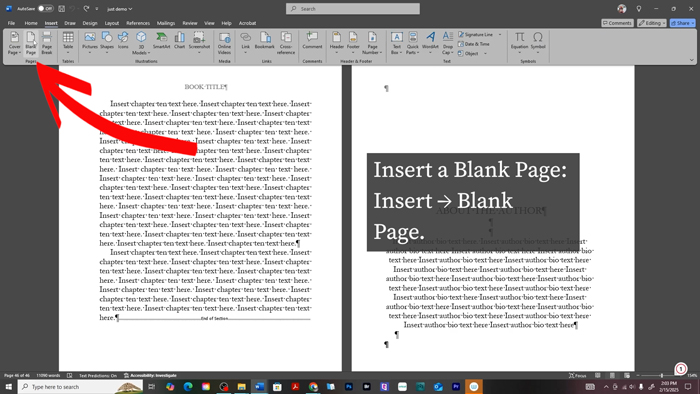Open the Windows Start menu
The height and width of the screenshot is (394, 700).
click(8, 387)
